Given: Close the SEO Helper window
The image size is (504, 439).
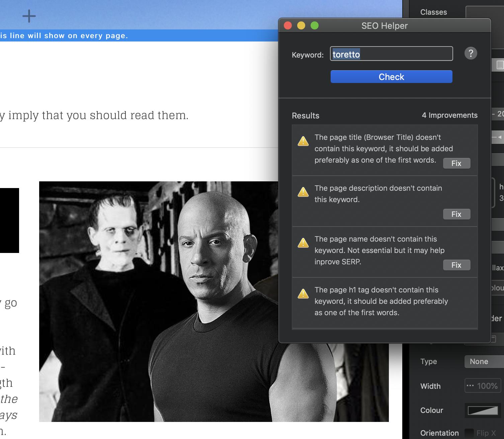Looking at the screenshot, I should pyautogui.click(x=288, y=26).
